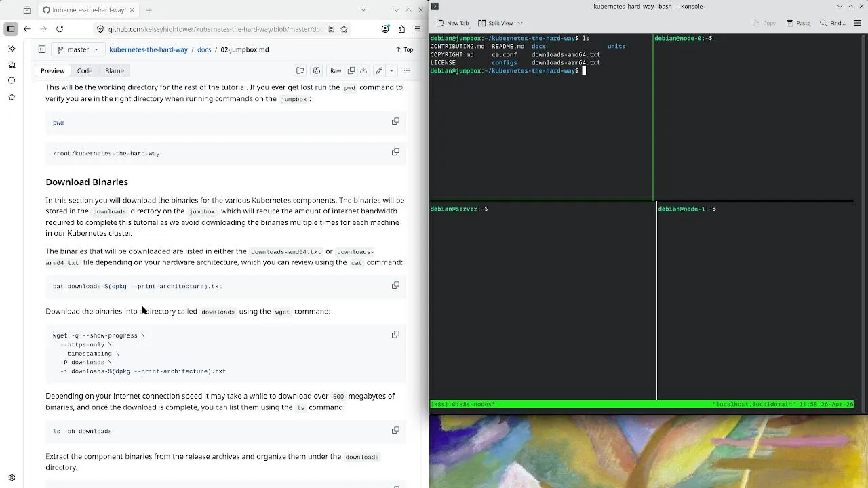Copy the pwd command snippet
The height and width of the screenshot is (488, 868).
pos(395,121)
